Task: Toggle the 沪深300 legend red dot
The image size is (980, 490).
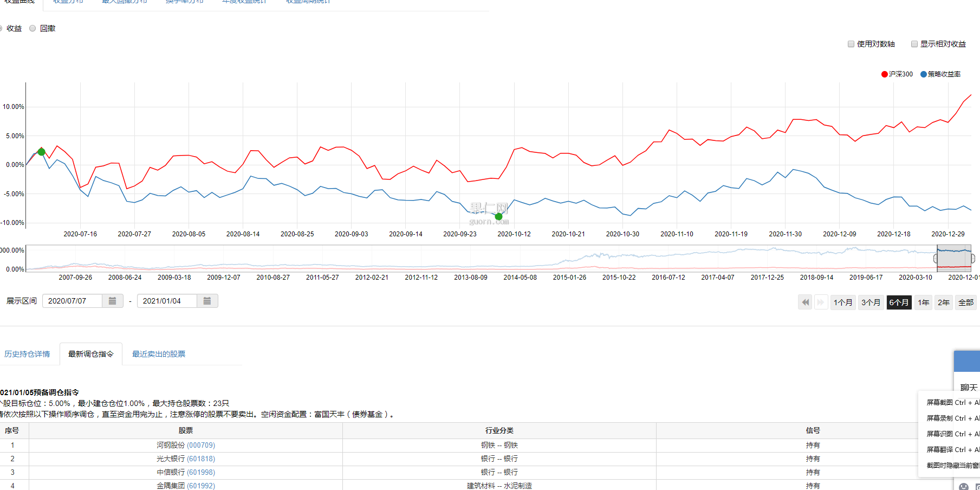Action: tap(885, 74)
